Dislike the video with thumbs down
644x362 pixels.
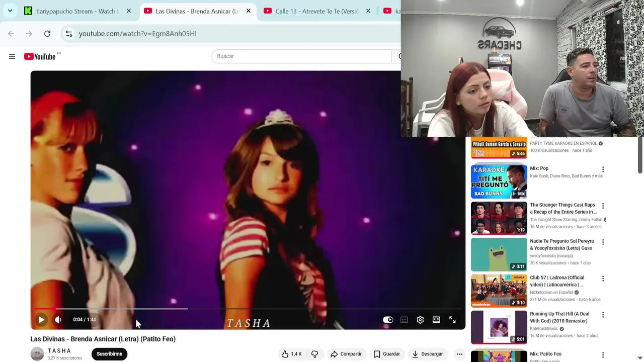coord(315,354)
